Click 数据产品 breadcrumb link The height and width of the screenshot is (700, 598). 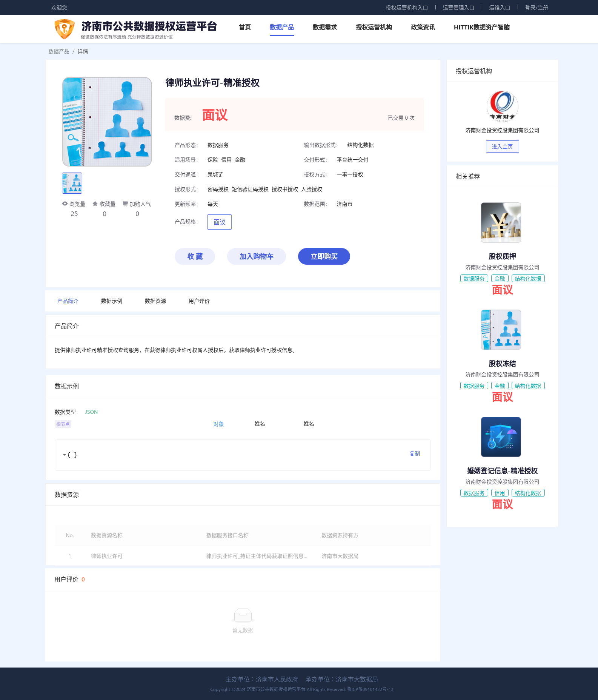pos(59,51)
